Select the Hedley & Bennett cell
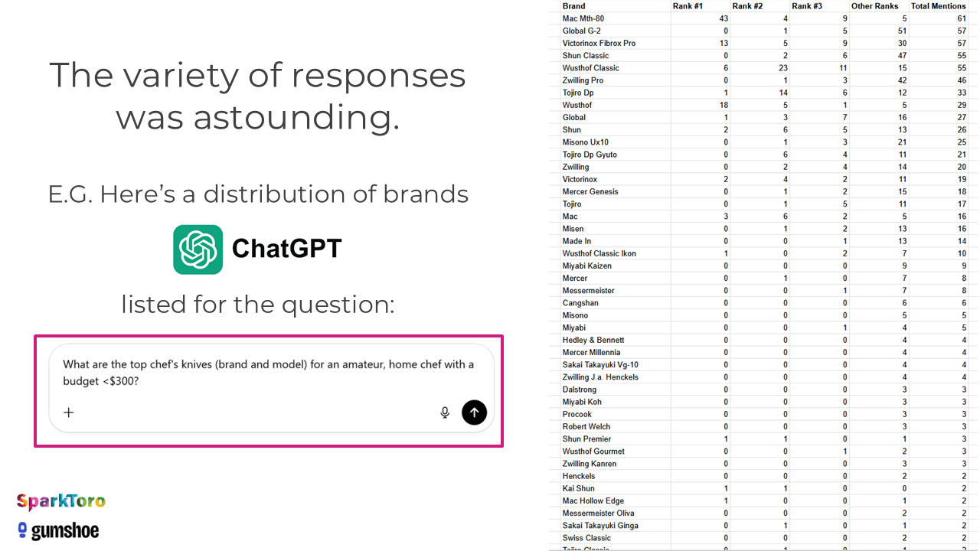The image size is (980, 551). [593, 340]
